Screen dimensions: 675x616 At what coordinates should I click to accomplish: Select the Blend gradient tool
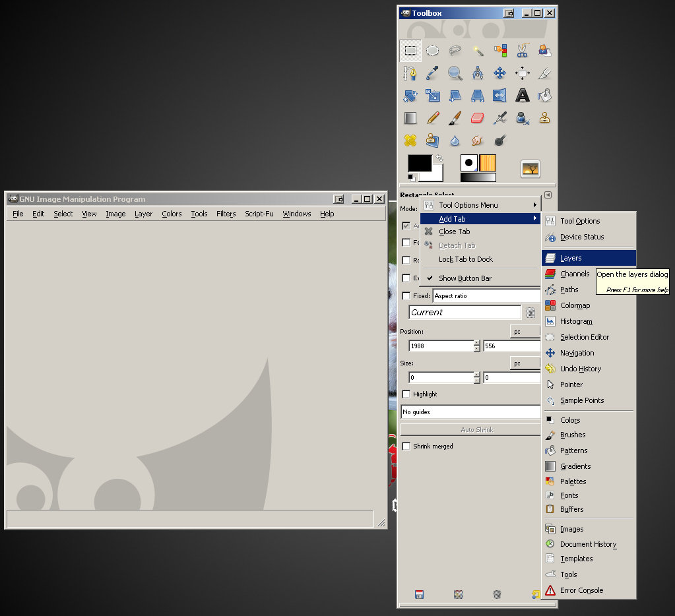click(410, 118)
